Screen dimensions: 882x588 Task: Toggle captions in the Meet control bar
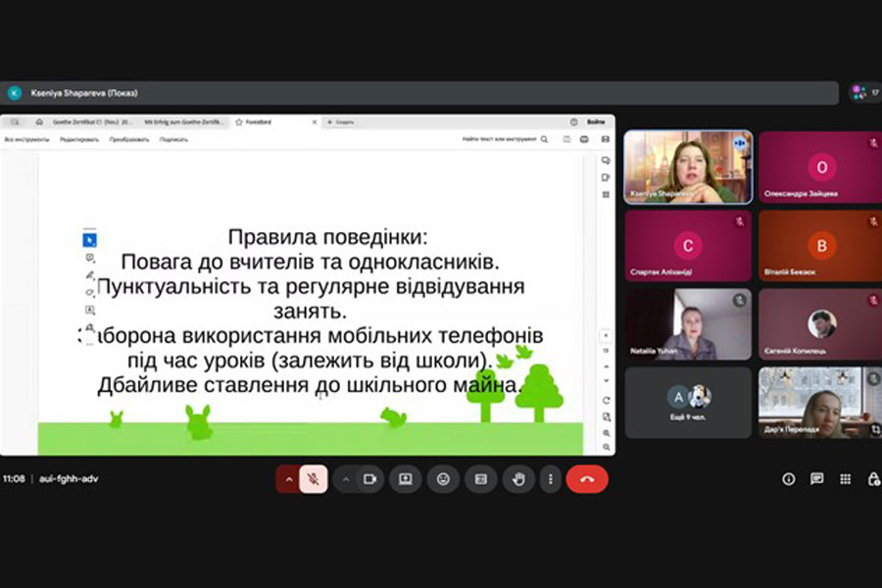481,479
